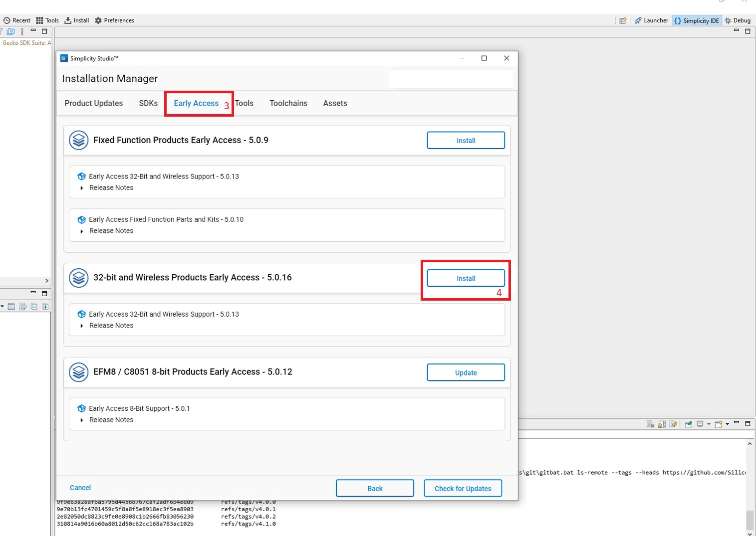756x536 pixels.
Task: Install 32-bit and Wireless Products Early Access
Action: pos(466,278)
